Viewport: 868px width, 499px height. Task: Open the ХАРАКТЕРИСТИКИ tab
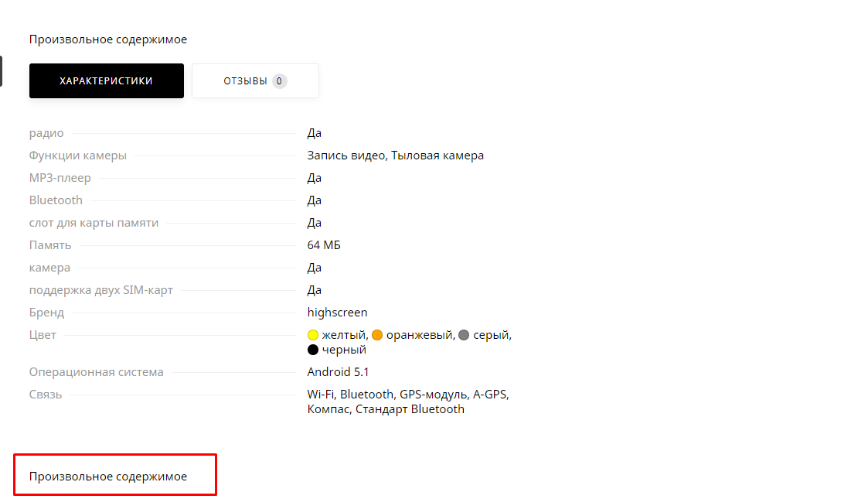106,80
